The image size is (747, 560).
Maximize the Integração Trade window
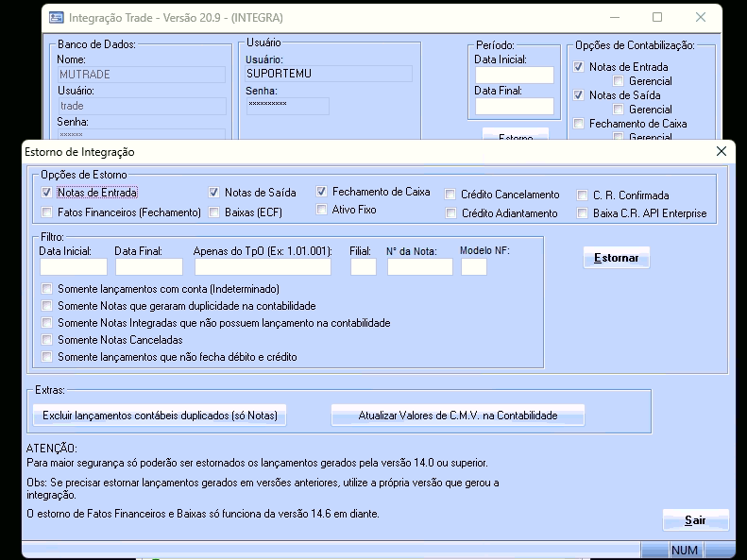coord(657,17)
